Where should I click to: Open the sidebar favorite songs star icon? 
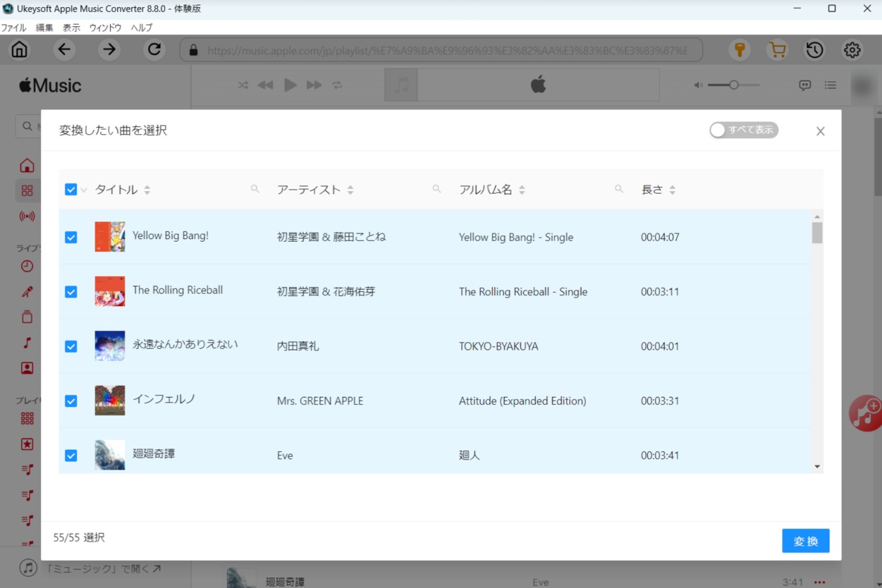point(27,444)
